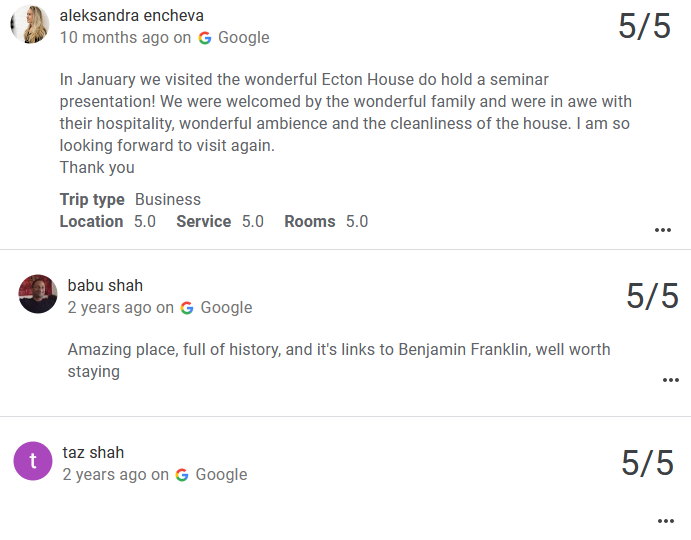The height and width of the screenshot is (540, 691).
Task: Open more options for aleksandra encheva's review
Action: click(x=662, y=230)
